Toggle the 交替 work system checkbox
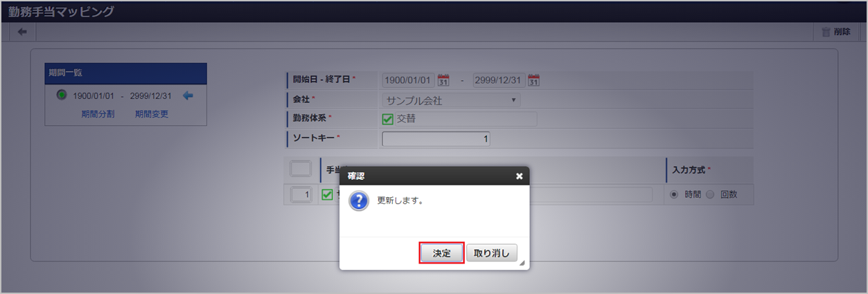 pyautogui.click(x=388, y=119)
